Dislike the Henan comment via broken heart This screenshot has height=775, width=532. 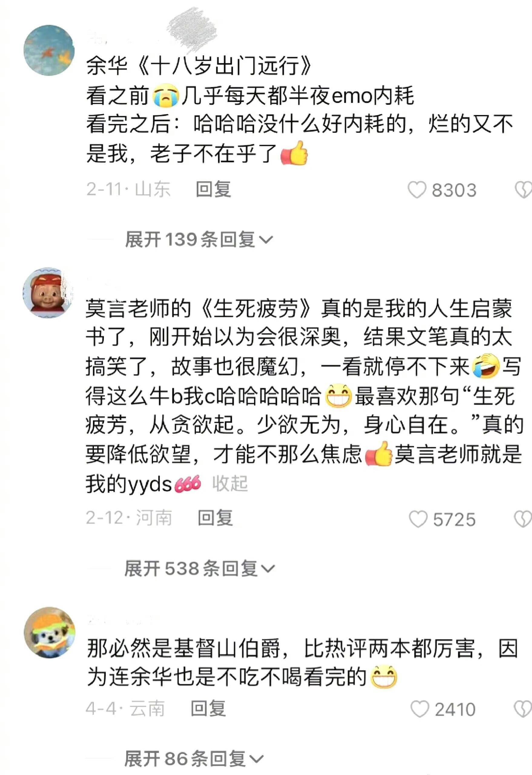(x=524, y=519)
